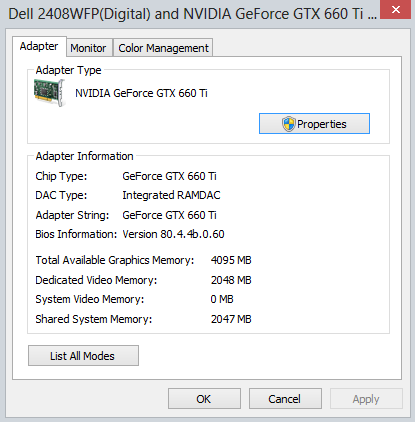415x422 pixels.
Task: Click the Integrated RAMDAC DAC type value
Action: tap(171, 195)
